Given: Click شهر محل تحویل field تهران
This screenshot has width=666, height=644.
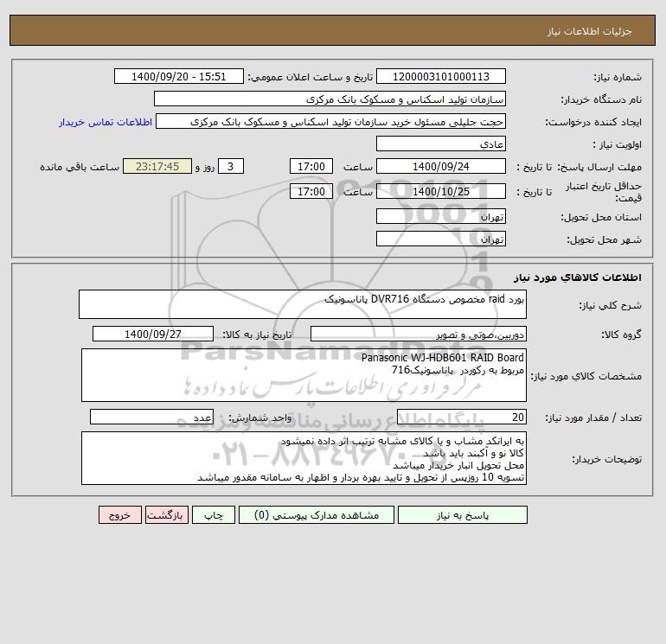Looking at the screenshot, I should [441, 239].
